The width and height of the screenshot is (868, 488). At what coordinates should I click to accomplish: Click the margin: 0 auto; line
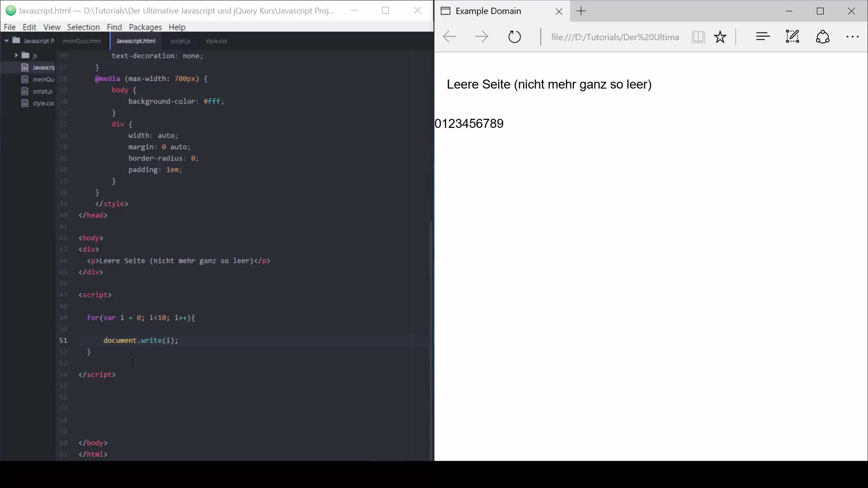tap(160, 147)
